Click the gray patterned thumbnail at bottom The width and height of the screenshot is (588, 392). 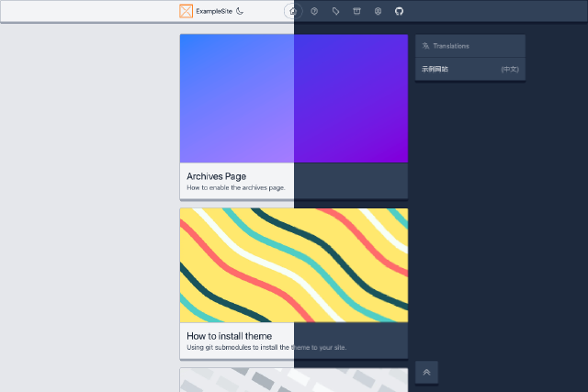(x=294, y=380)
